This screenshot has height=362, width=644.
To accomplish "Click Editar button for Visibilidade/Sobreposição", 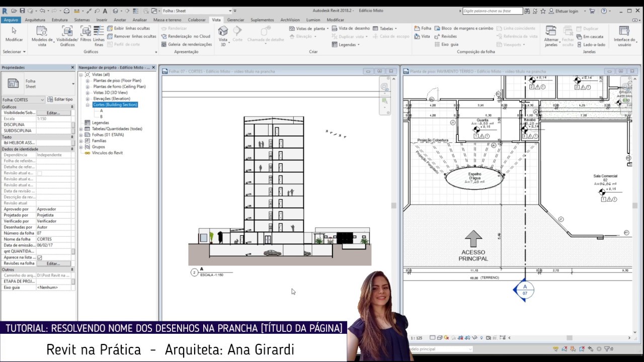I will pos(53,113).
